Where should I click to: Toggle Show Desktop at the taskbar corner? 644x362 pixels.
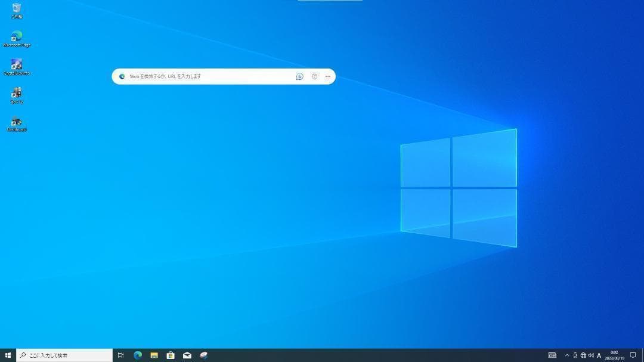(x=643, y=355)
